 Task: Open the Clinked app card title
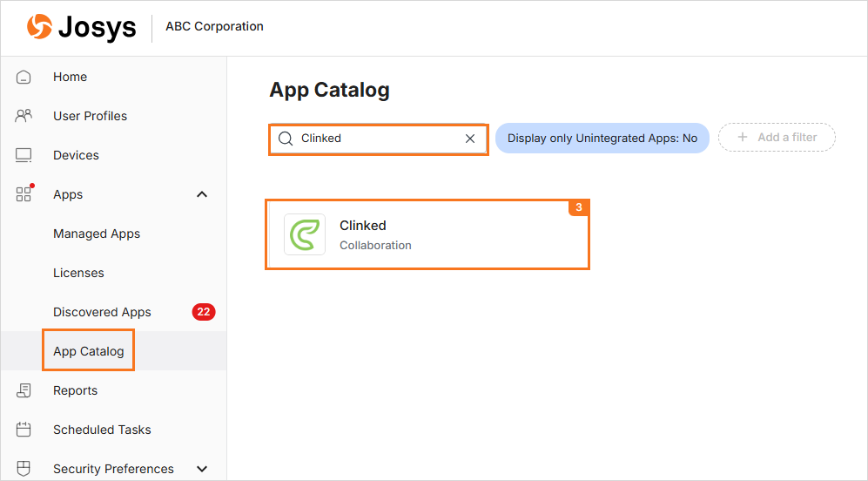[362, 226]
